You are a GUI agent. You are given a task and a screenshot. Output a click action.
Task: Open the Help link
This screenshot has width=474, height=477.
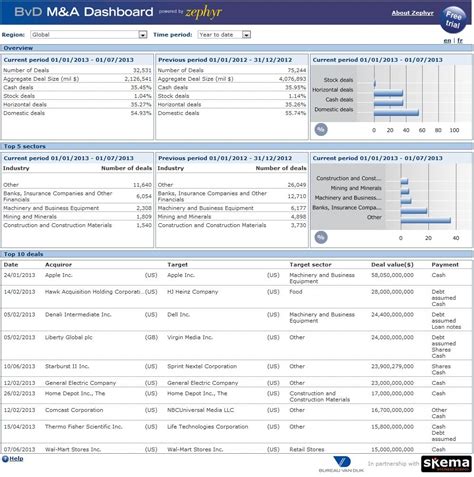[x=16, y=459]
